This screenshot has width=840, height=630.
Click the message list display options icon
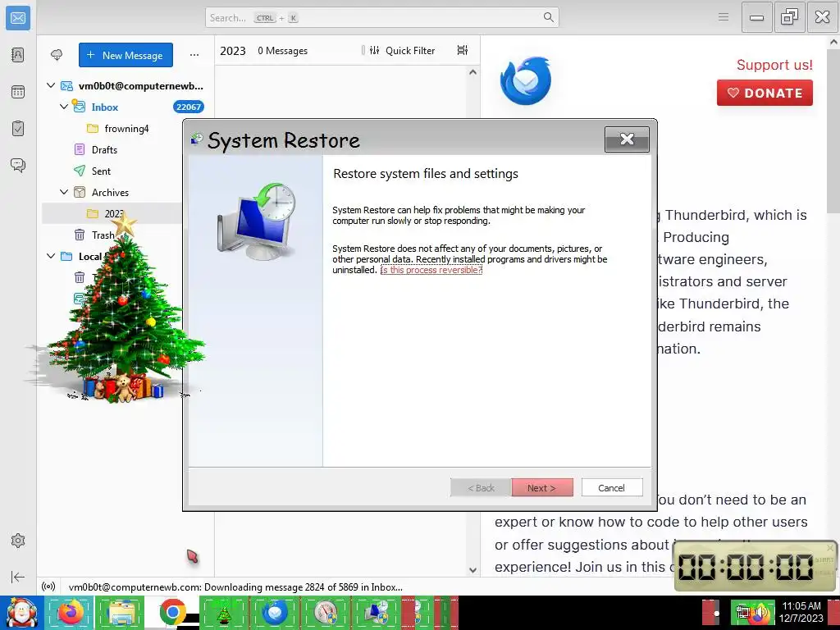(x=463, y=50)
